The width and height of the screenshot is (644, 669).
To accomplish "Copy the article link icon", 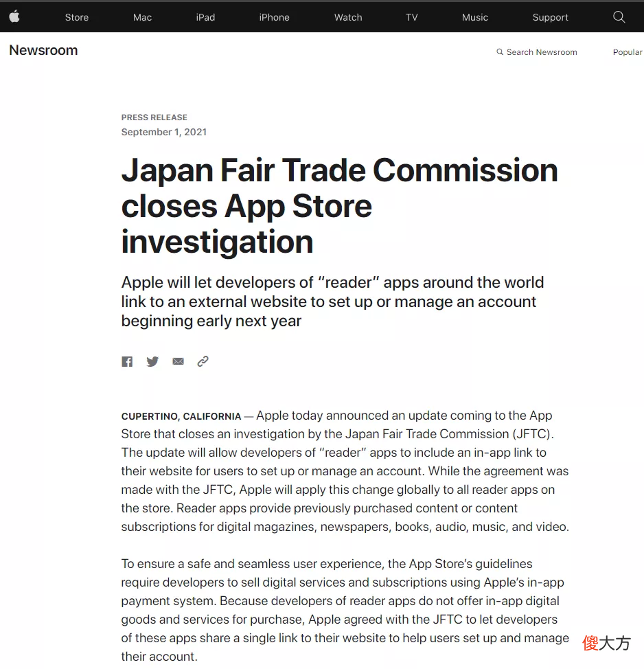I will tap(203, 361).
